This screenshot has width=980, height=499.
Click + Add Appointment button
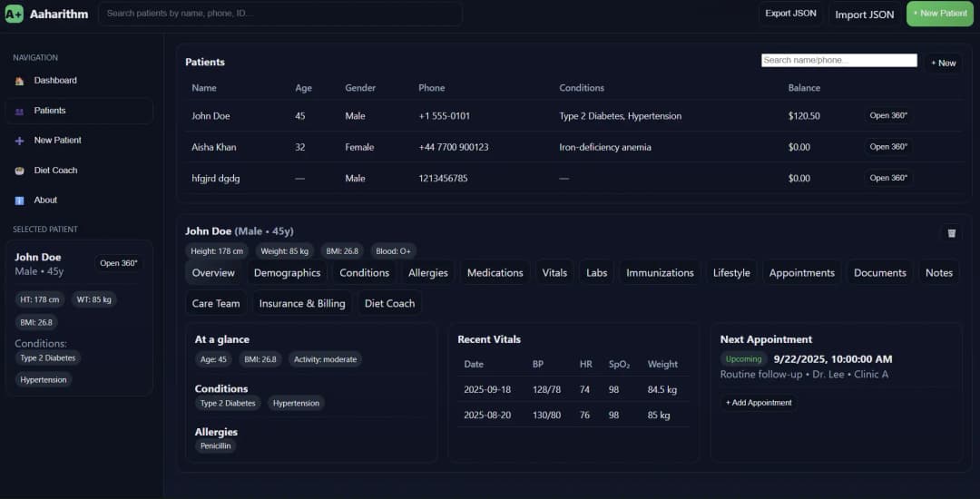pos(759,403)
